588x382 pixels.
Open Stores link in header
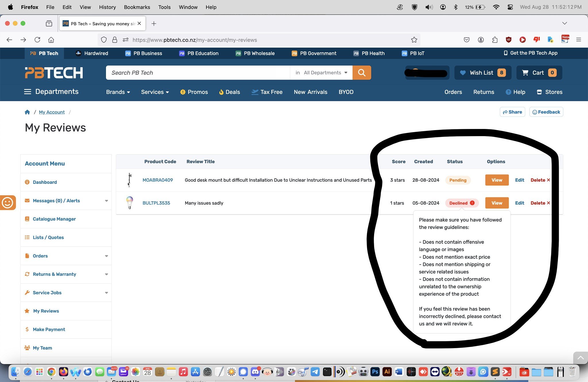tap(550, 92)
